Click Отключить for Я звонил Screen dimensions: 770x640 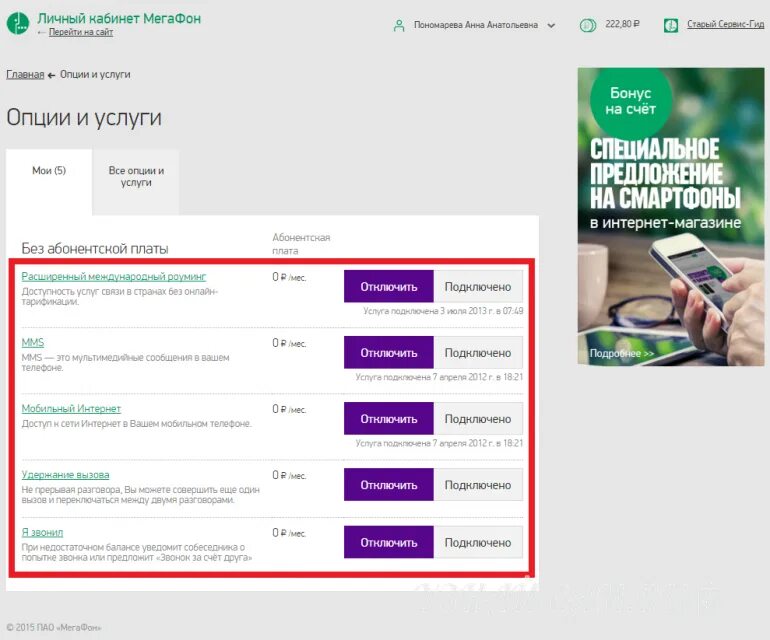388,542
